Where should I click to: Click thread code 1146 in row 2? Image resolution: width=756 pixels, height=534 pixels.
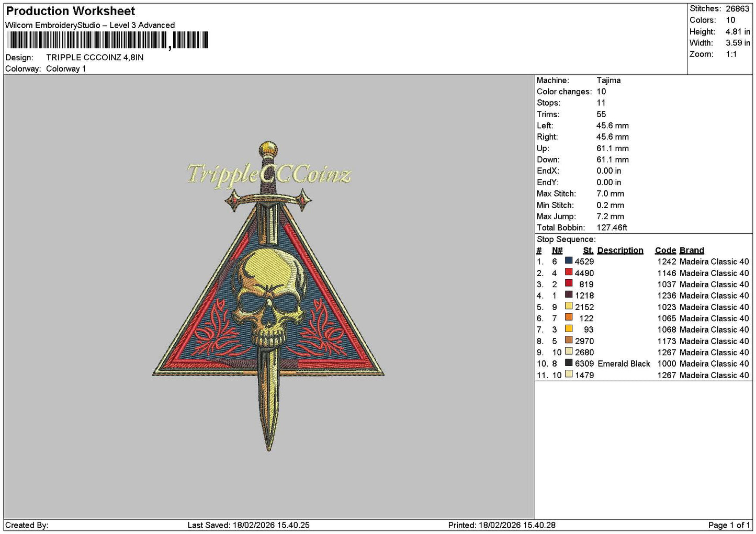[667, 273]
